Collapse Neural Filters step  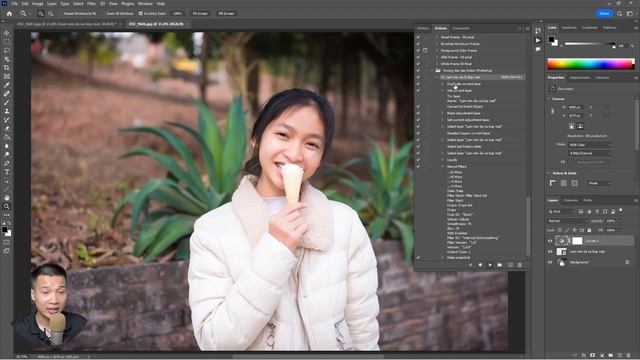[442, 167]
